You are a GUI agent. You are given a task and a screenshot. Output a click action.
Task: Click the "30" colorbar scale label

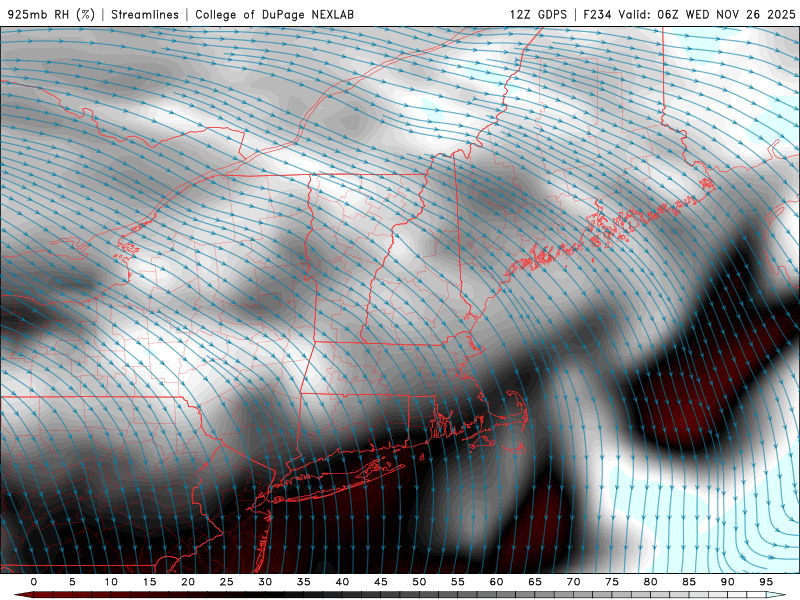(265, 582)
